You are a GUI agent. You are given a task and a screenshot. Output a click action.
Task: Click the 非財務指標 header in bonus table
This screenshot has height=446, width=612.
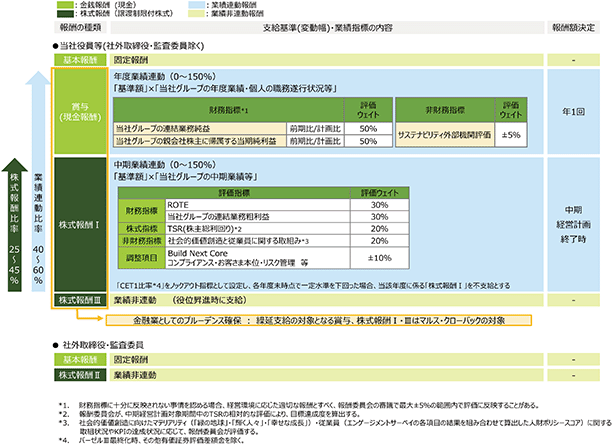445,110
